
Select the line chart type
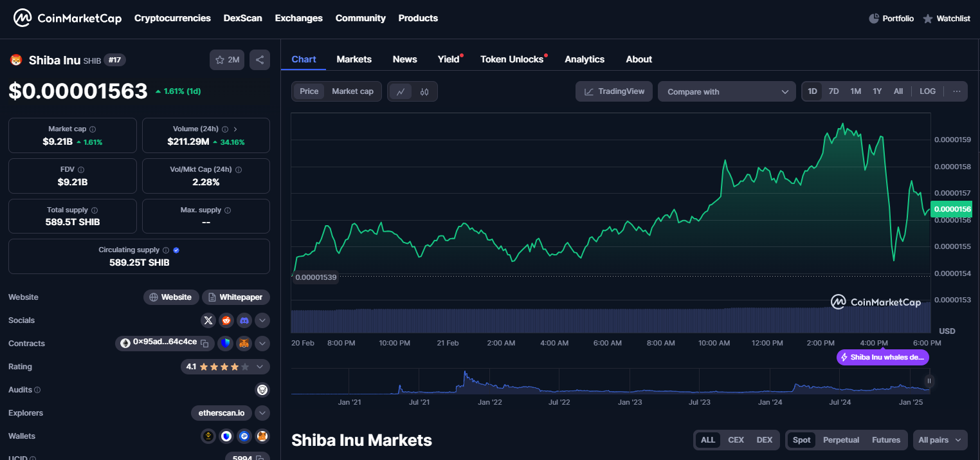click(401, 92)
